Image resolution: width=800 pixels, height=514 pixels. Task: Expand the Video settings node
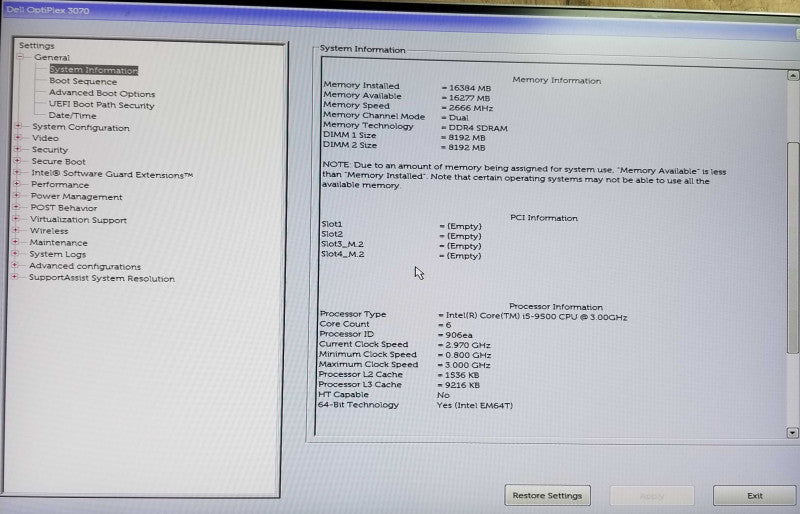click(18, 137)
